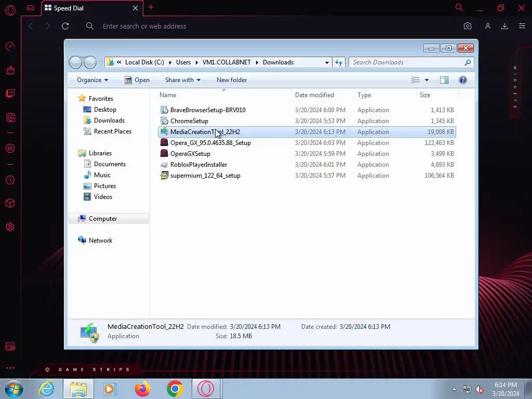Launch Internet Explorer from taskbar
This screenshot has height=399, width=532.
(x=46, y=389)
